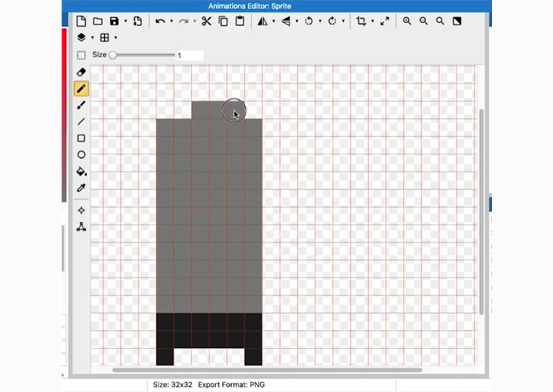This screenshot has height=392, width=553.
Task: Open the undo history dropdown arrow
Action: point(171,21)
